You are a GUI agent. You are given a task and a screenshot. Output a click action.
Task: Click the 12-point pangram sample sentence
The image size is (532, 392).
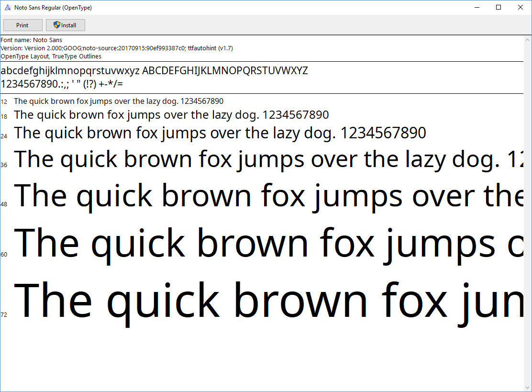click(119, 101)
